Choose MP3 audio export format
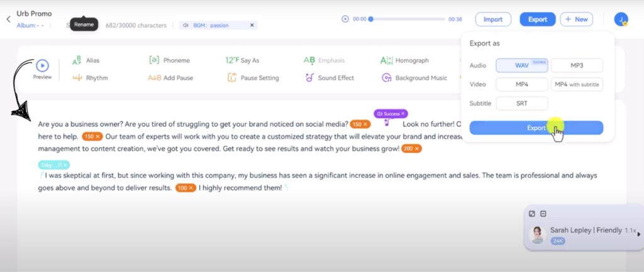Viewport: 644px width, 272px height. point(577,65)
